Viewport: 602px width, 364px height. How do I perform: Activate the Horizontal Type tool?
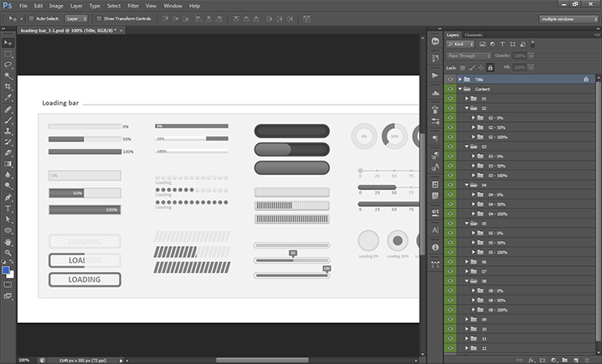point(8,208)
